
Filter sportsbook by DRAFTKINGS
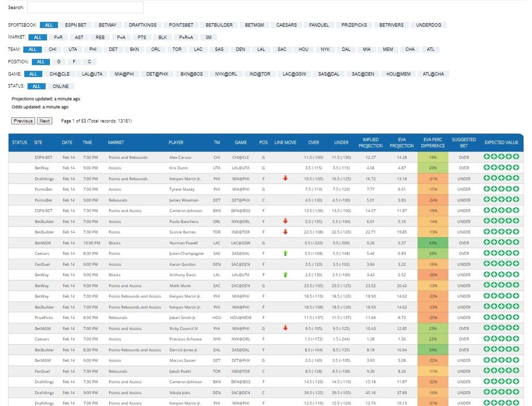[142, 25]
